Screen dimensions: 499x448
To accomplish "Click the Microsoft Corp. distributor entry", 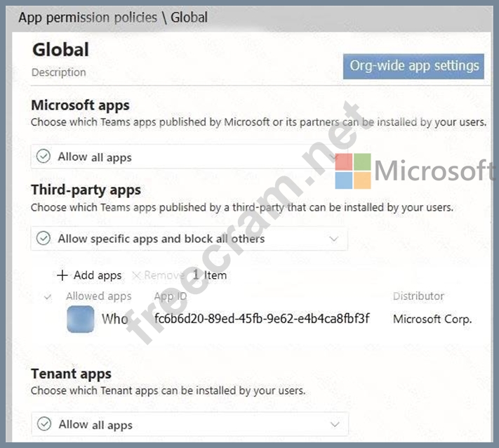I will (432, 319).
